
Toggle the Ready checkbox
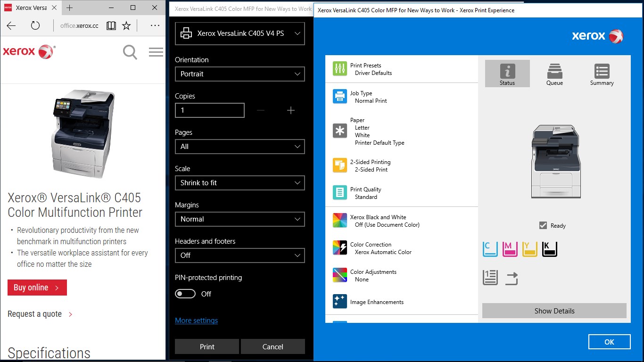coord(543,225)
